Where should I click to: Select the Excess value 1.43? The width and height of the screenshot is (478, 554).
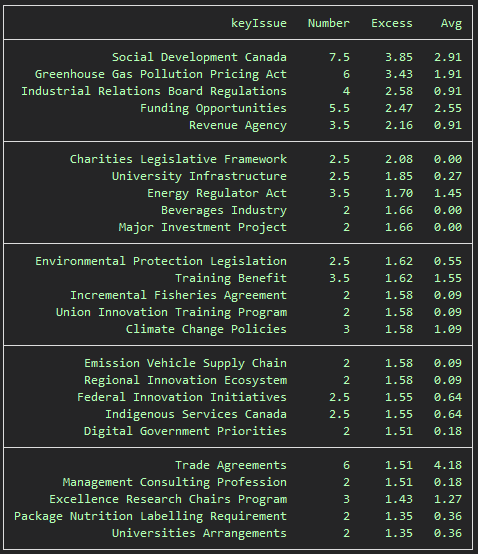(x=399, y=499)
